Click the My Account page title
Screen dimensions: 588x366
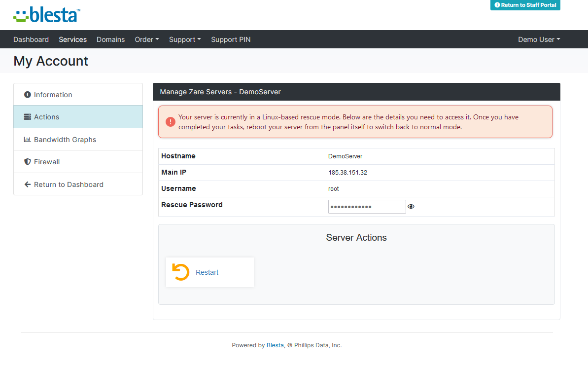pos(51,61)
